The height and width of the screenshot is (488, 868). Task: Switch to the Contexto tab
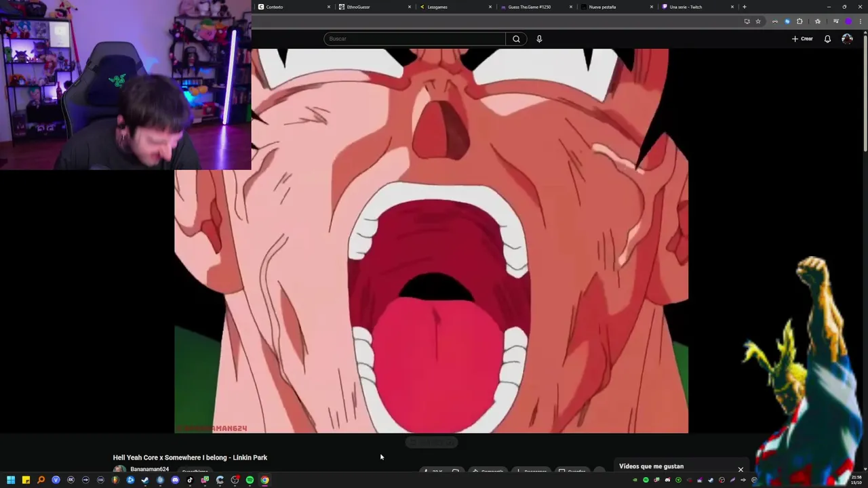(x=292, y=7)
